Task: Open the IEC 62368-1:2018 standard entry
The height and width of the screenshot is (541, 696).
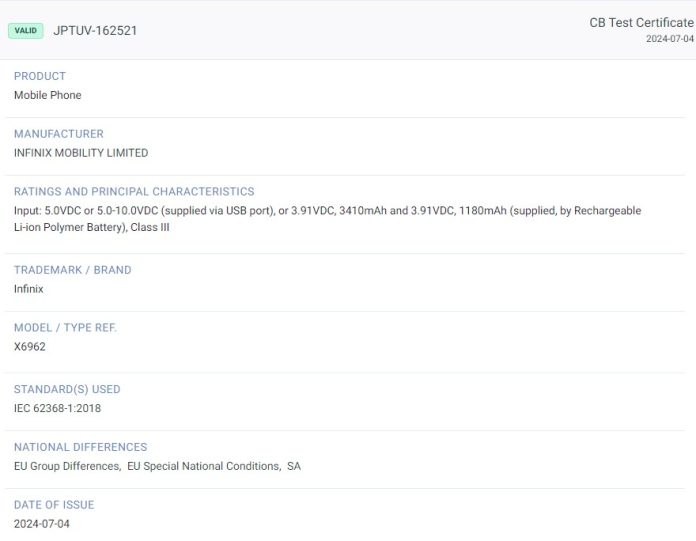Action: (57, 408)
